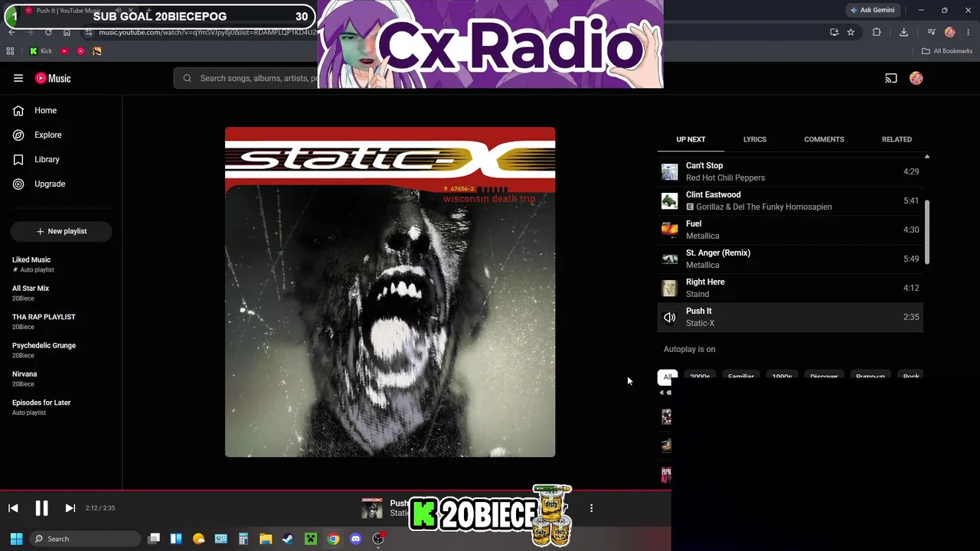Open the Chrome three-dot menu

969,32
